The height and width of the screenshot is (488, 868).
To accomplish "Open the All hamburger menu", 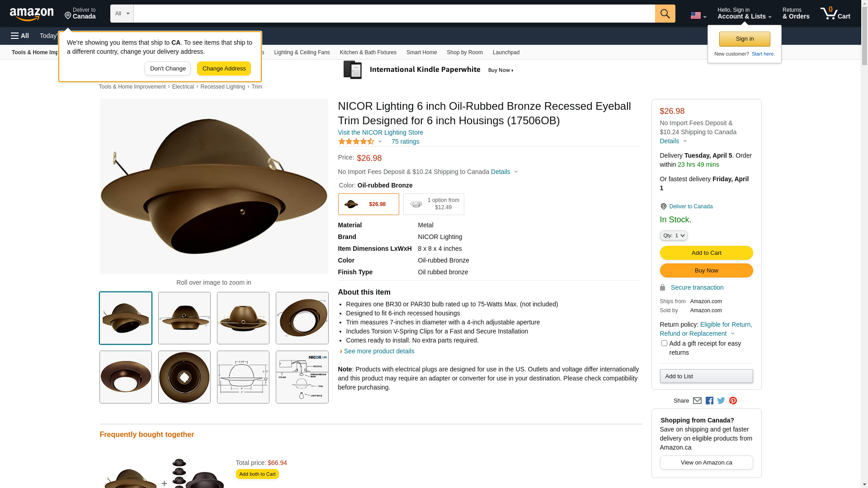I will click(20, 36).
